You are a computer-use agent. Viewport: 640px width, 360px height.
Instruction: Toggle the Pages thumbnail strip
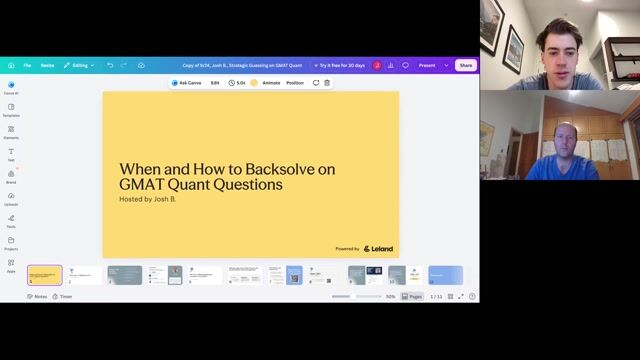411,297
